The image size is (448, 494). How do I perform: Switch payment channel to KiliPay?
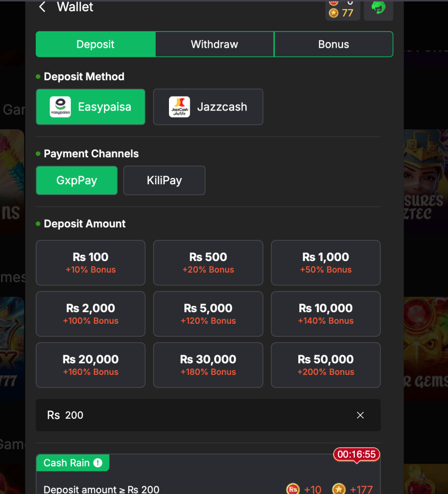164,180
